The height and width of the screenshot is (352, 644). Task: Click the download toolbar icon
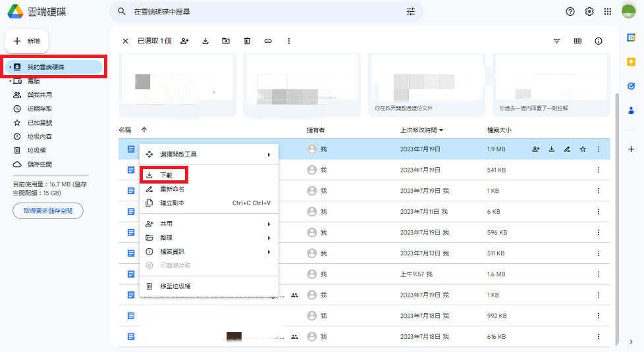tap(205, 41)
